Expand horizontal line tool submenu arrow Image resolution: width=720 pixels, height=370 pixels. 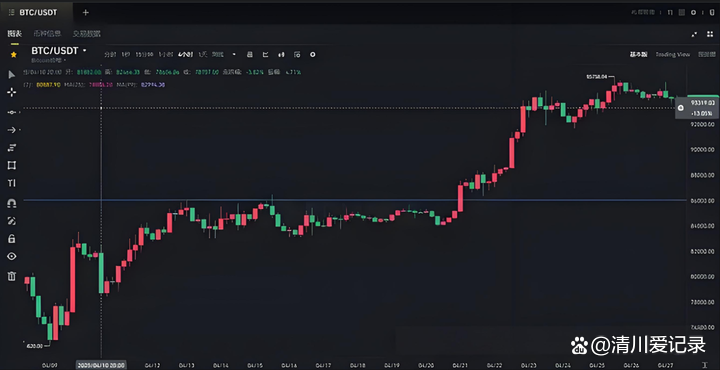coord(20,112)
